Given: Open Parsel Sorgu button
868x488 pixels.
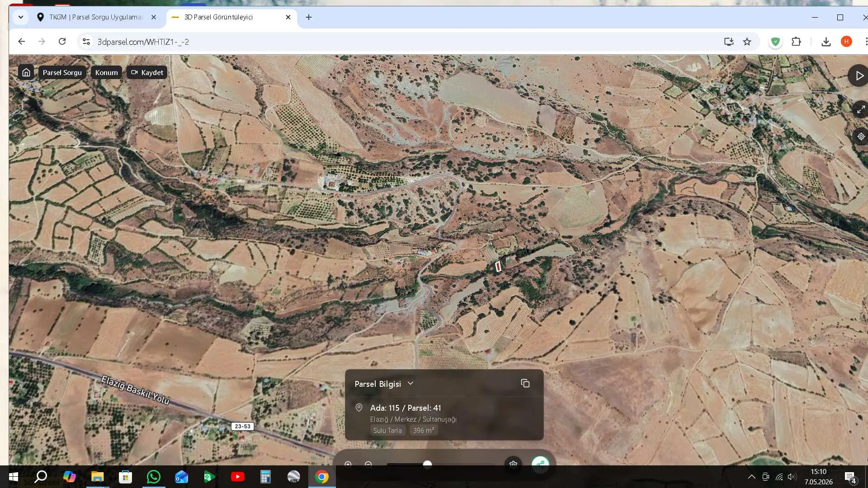Looking at the screenshot, I should click(62, 72).
